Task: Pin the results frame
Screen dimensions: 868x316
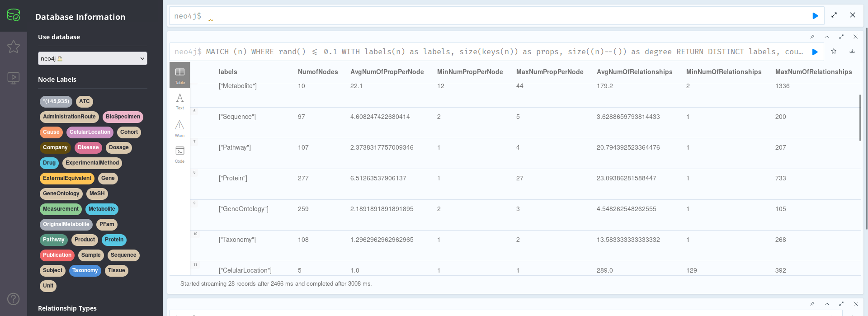Action: tap(812, 37)
